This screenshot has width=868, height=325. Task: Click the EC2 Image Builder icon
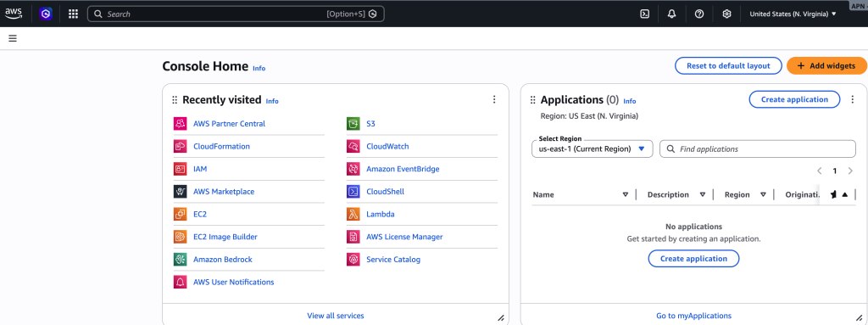[x=180, y=237]
